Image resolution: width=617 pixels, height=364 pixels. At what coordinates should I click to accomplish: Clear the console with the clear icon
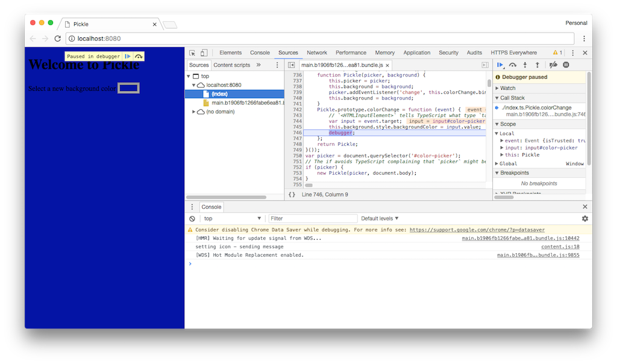coord(191,218)
